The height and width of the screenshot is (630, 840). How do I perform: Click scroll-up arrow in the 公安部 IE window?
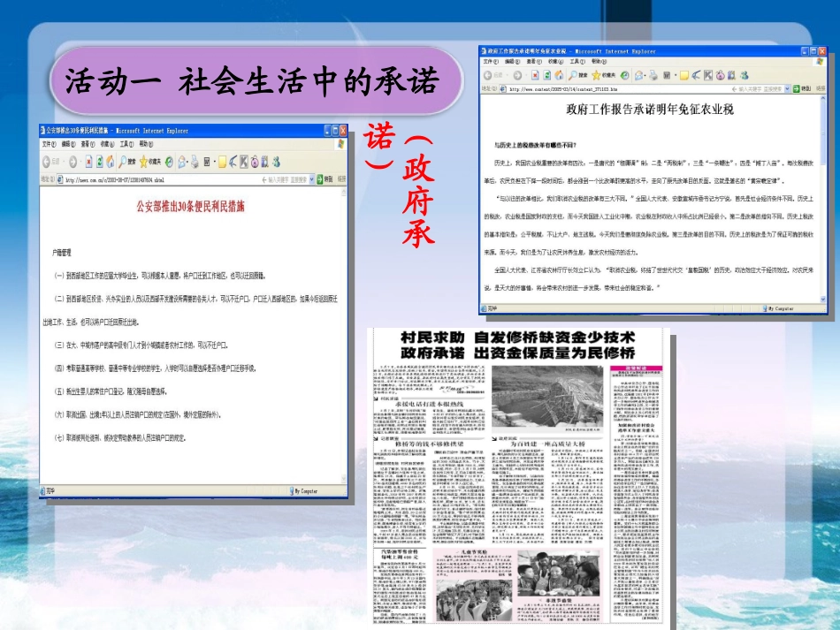coord(344,192)
